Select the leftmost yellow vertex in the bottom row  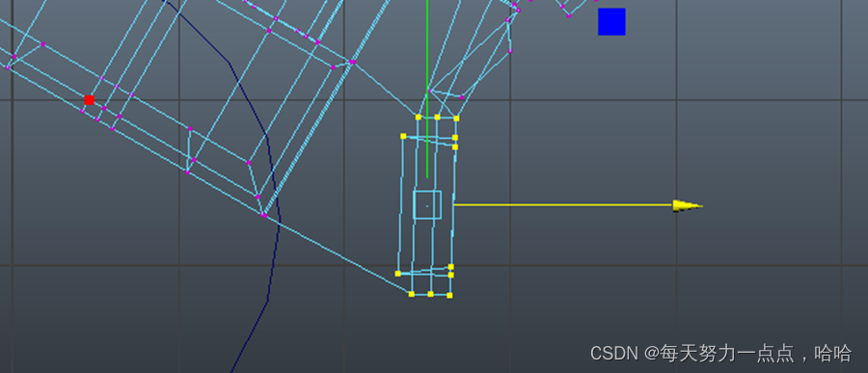tap(411, 294)
